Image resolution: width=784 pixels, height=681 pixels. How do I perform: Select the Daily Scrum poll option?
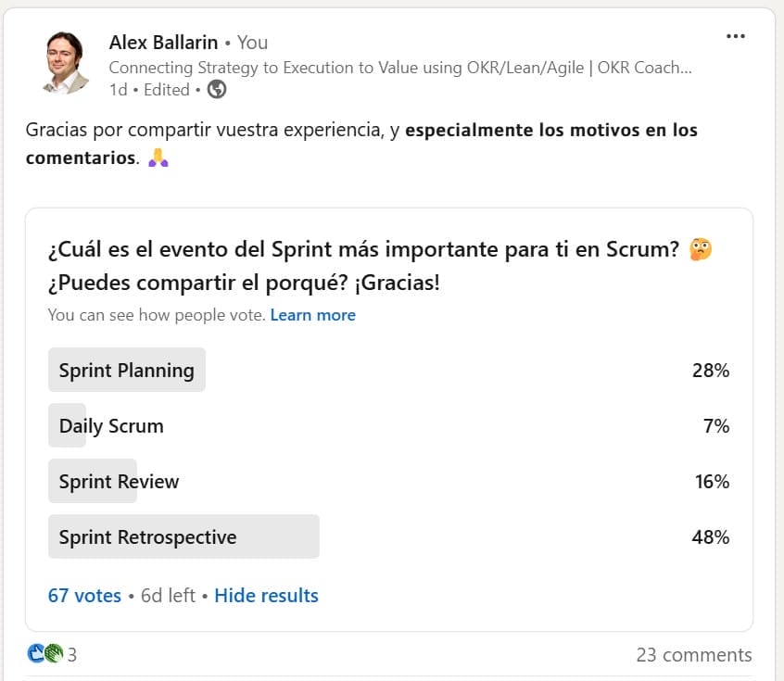(x=111, y=426)
